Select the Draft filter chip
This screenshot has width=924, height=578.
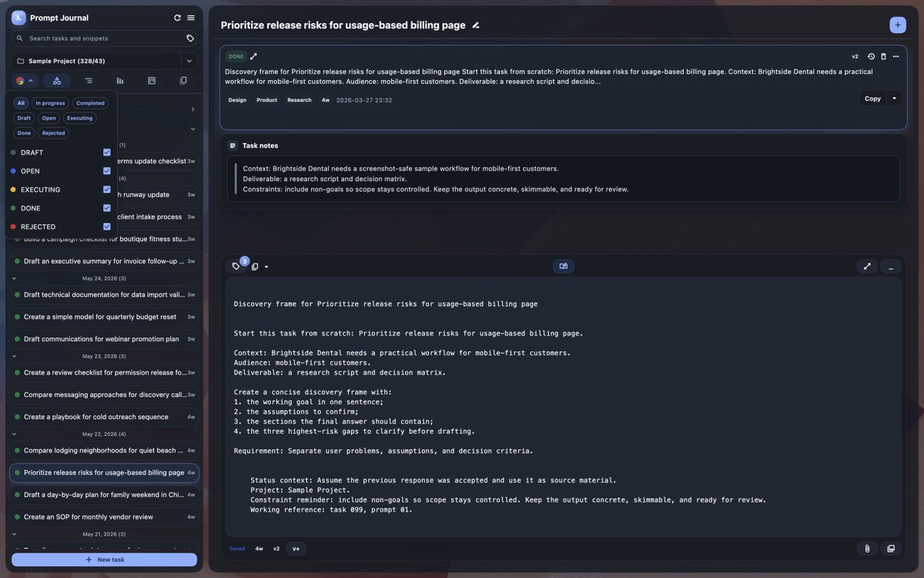click(x=24, y=118)
